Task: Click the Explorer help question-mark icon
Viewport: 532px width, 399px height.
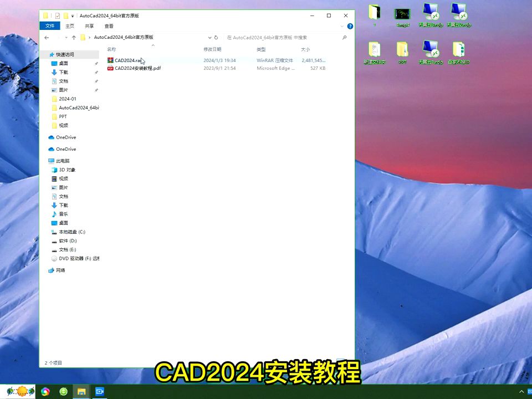Action: pos(350,26)
